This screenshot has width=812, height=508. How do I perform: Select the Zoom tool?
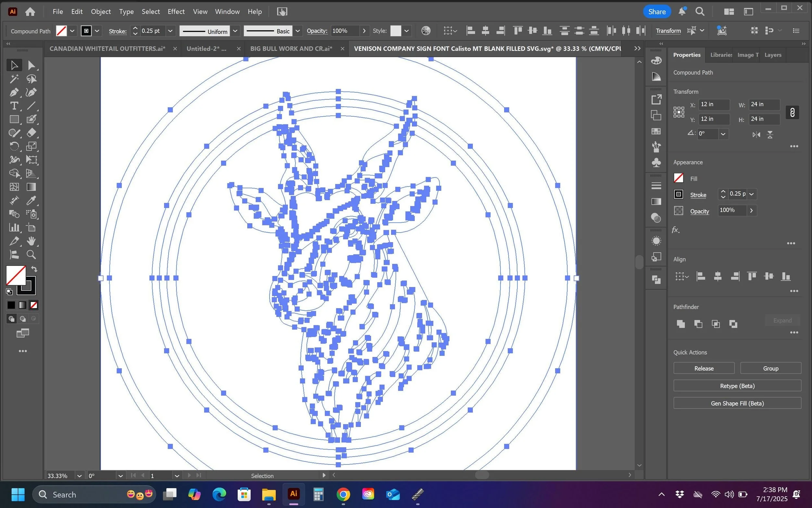point(31,255)
